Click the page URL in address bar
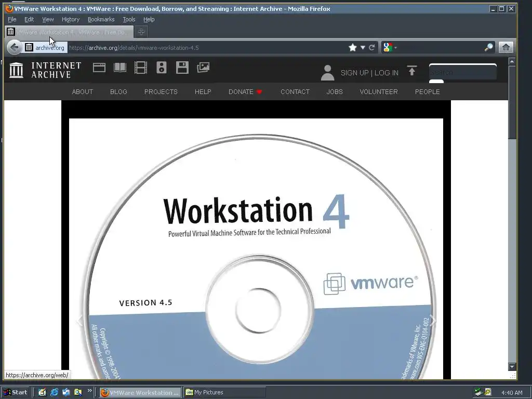The image size is (532, 399). [x=134, y=47]
